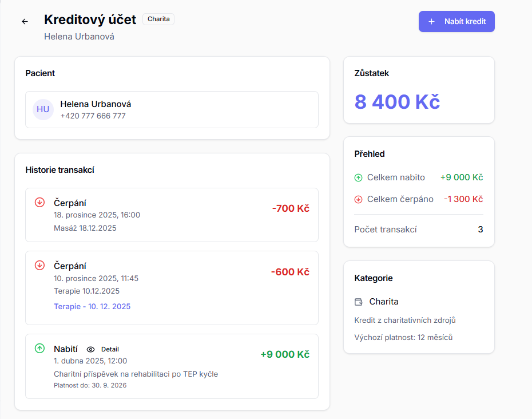Image resolution: width=532 pixels, height=419 pixels.
Task: Click the back arrow icon
Action: [x=25, y=22]
